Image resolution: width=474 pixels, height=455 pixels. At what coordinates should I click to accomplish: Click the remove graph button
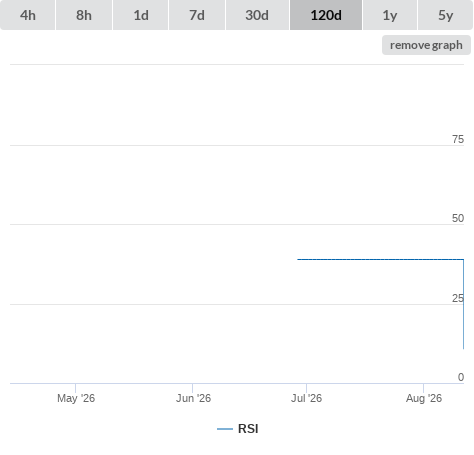point(426,45)
